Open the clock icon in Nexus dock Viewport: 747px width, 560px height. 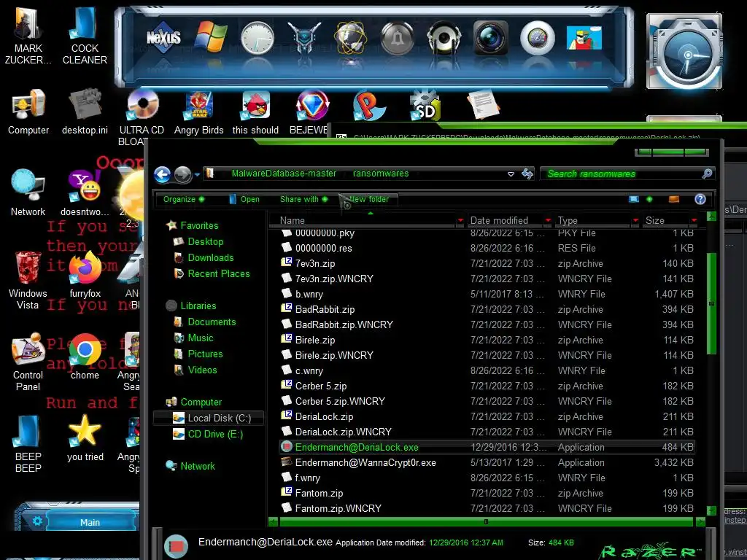pos(258,38)
